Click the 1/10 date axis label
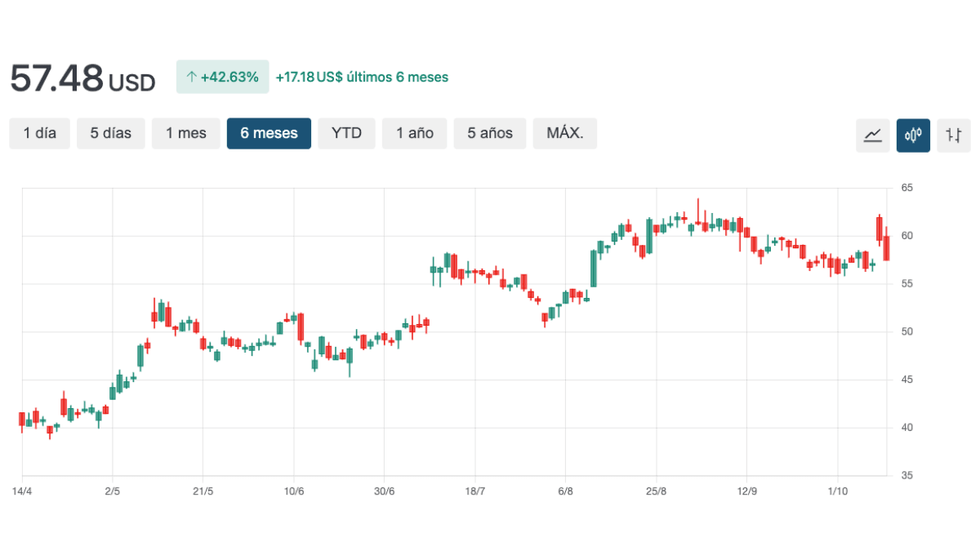The width and height of the screenshot is (980, 551). tap(836, 491)
